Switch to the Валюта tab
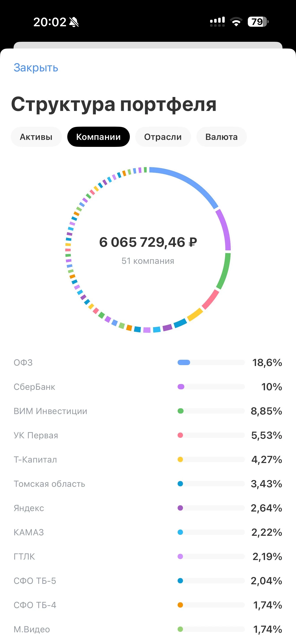Image resolution: width=296 pixels, height=644 pixels. 221,137
